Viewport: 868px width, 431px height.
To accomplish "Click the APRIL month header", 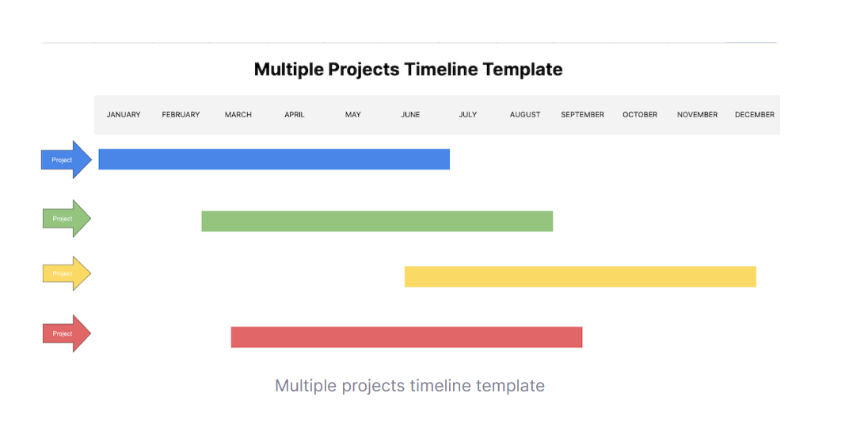I will (x=295, y=115).
